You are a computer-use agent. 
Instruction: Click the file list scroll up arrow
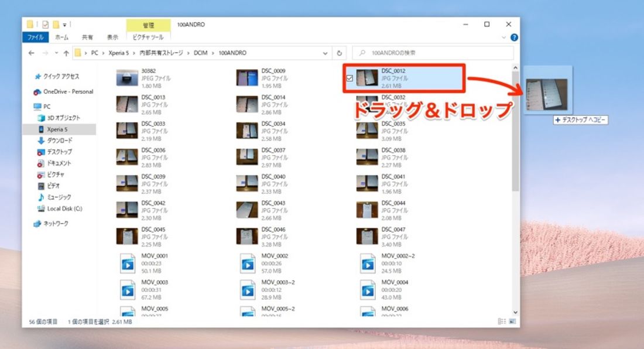point(515,68)
